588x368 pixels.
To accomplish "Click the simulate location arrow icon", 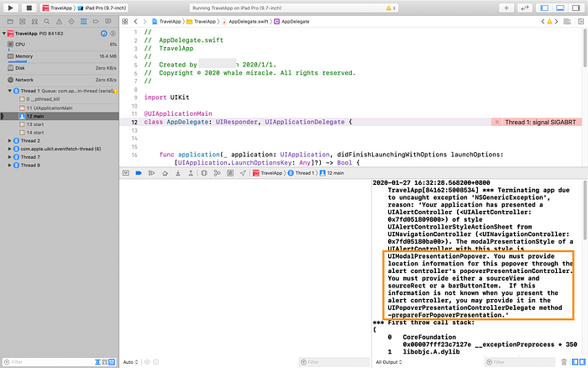I will coord(243,173).
